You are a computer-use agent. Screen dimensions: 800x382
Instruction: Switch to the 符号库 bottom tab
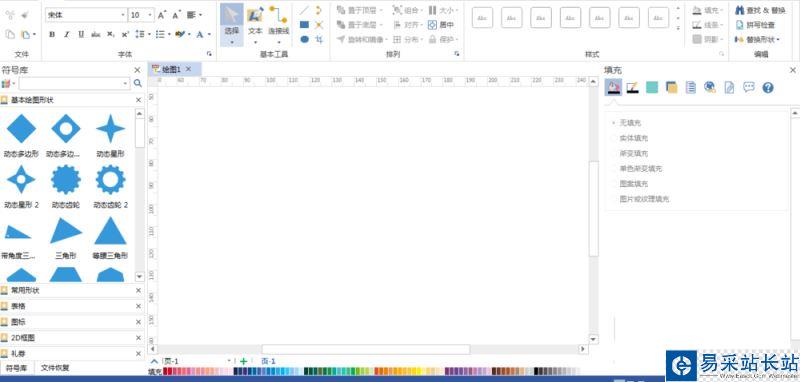(x=17, y=368)
